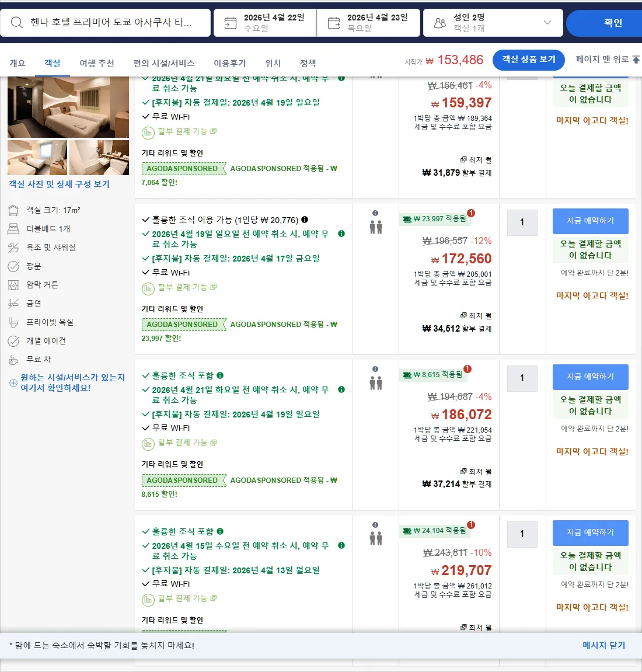Viewport: 642px width, 672px height.
Task: Click the check icon next to 창문
Action: click(13, 266)
